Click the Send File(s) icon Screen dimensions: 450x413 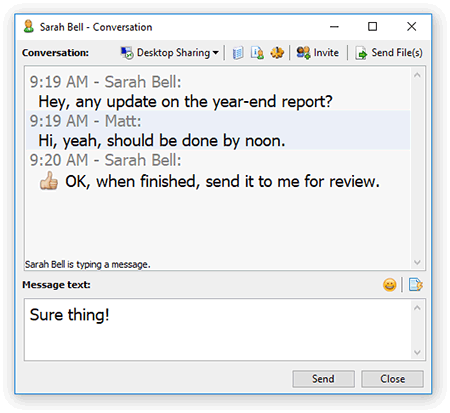click(361, 53)
